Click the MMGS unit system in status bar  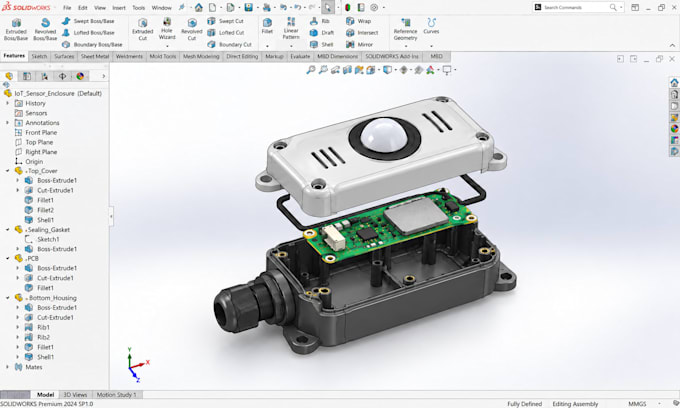click(637, 404)
